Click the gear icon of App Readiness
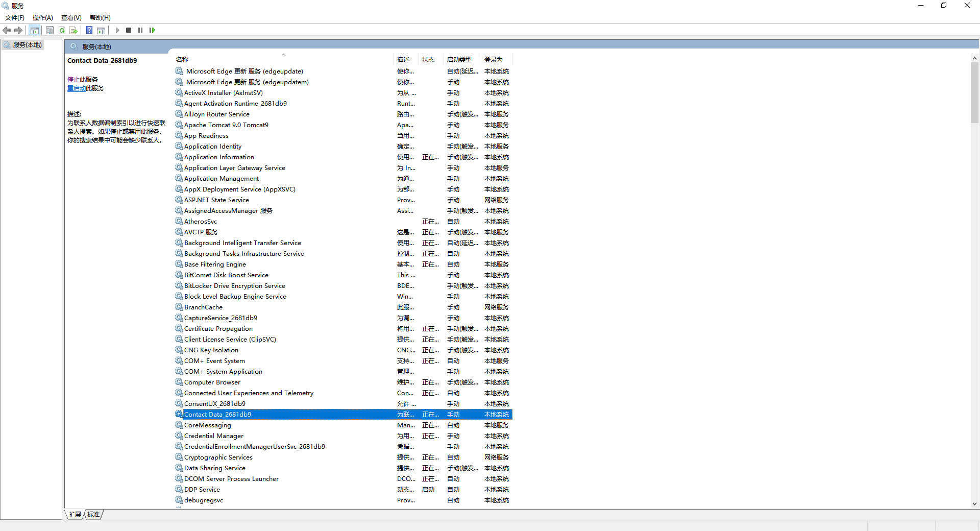Image resolution: width=980 pixels, height=531 pixels. tap(179, 135)
